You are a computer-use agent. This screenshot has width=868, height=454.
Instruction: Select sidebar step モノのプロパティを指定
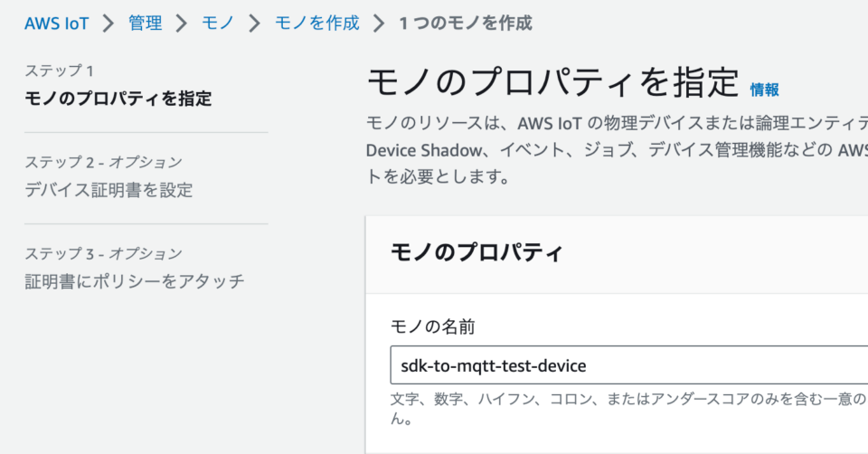(118, 99)
